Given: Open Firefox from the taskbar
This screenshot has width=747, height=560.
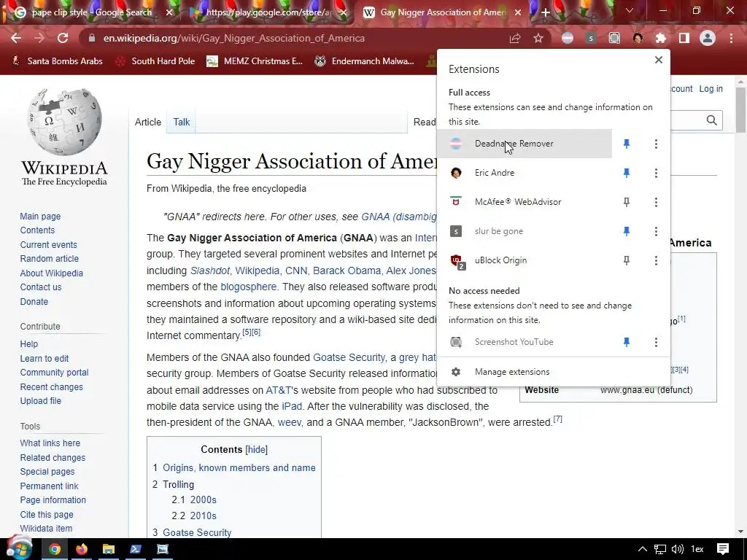Looking at the screenshot, I should point(82,549).
